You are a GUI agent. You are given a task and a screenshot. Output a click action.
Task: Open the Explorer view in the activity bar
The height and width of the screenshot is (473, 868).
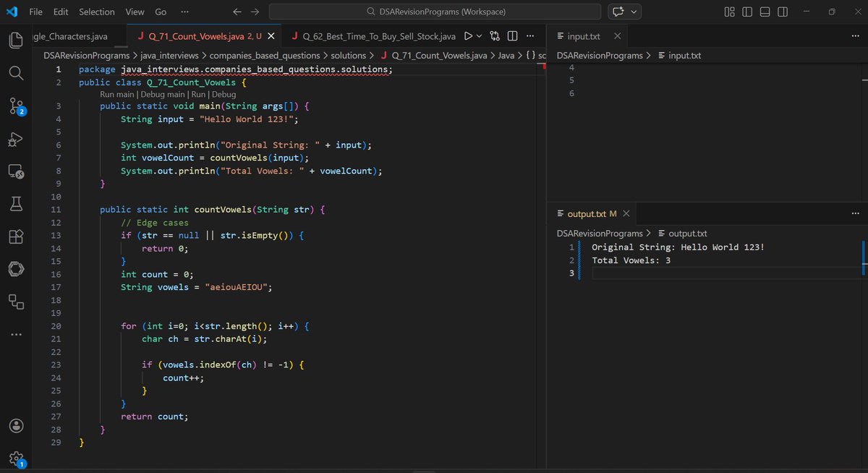point(16,40)
